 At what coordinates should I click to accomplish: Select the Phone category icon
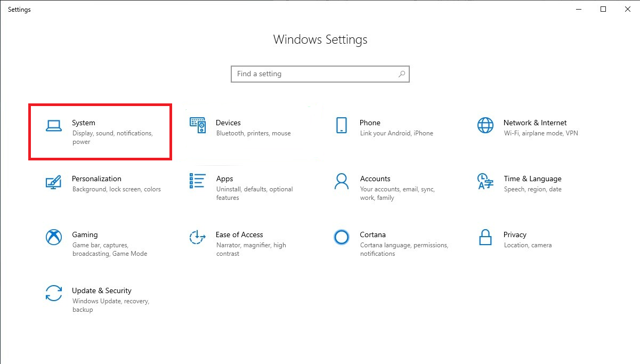[342, 125]
